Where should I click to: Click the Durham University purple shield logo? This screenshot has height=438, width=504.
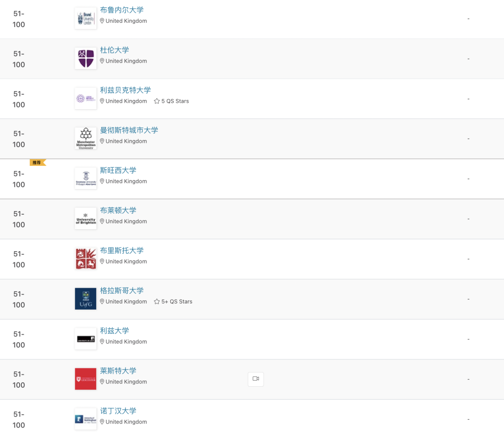point(85,58)
